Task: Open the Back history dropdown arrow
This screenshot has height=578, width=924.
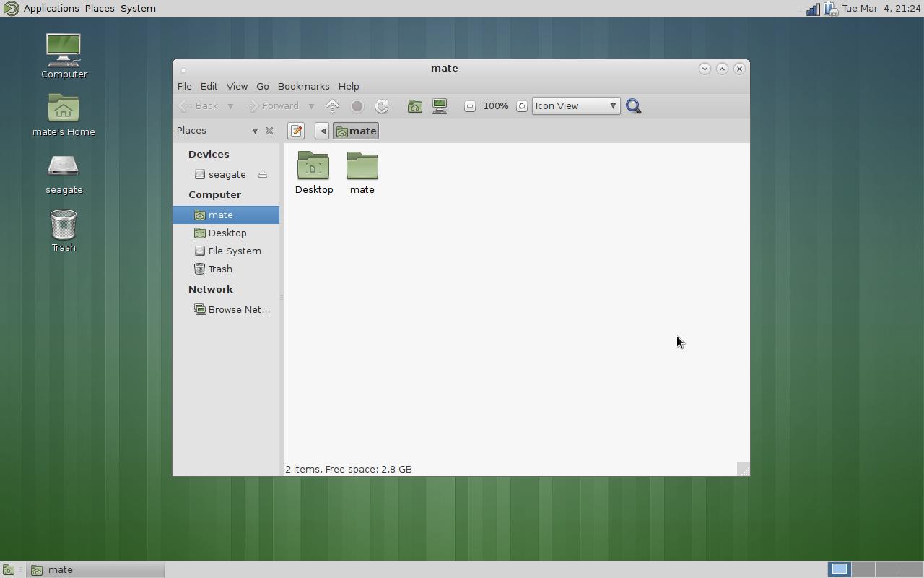Action: tap(230, 105)
